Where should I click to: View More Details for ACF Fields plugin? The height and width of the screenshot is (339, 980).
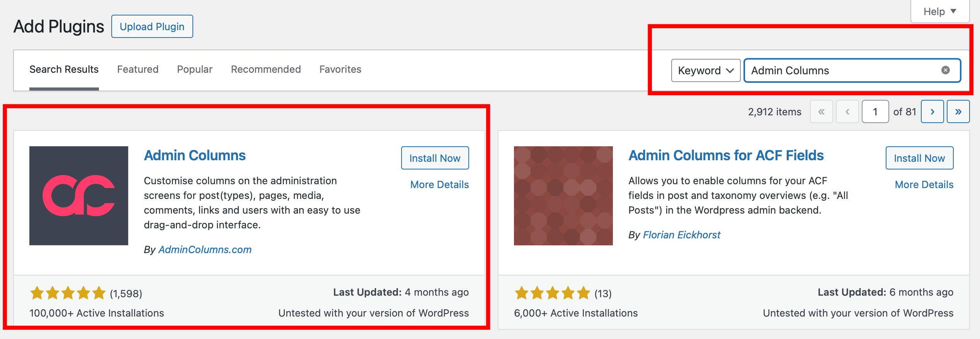tap(924, 185)
